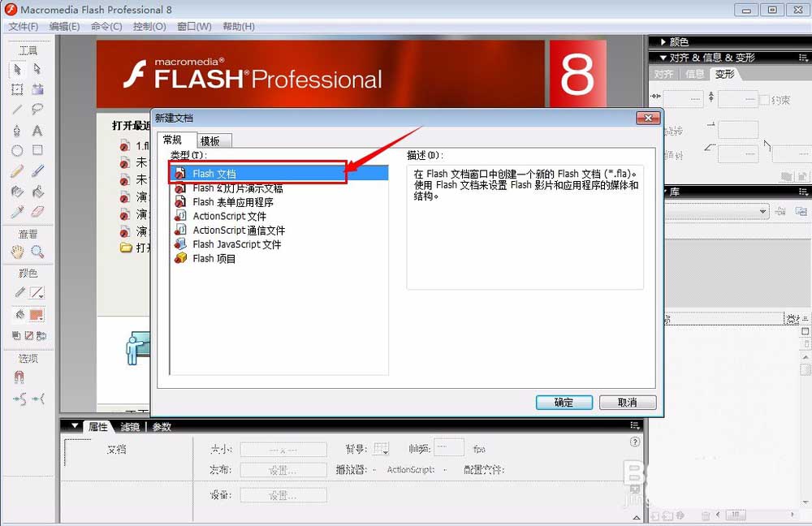Select the Brush tool
This screenshot has width=812, height=526.
(37, 170)
